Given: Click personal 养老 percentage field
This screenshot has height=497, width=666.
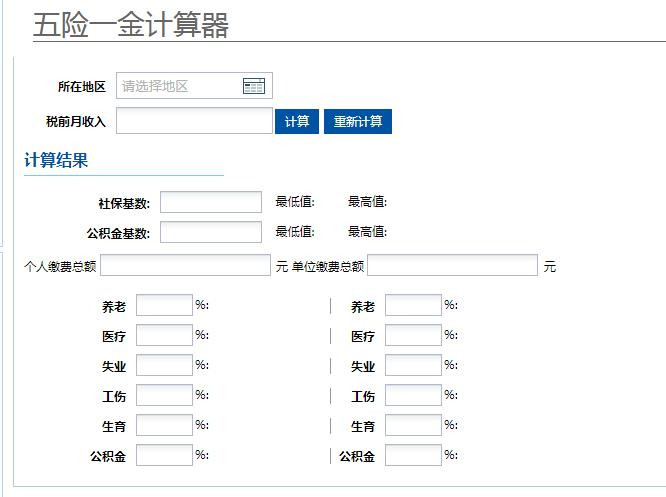Looking at the screenshot, I should [x=164, y=305].
